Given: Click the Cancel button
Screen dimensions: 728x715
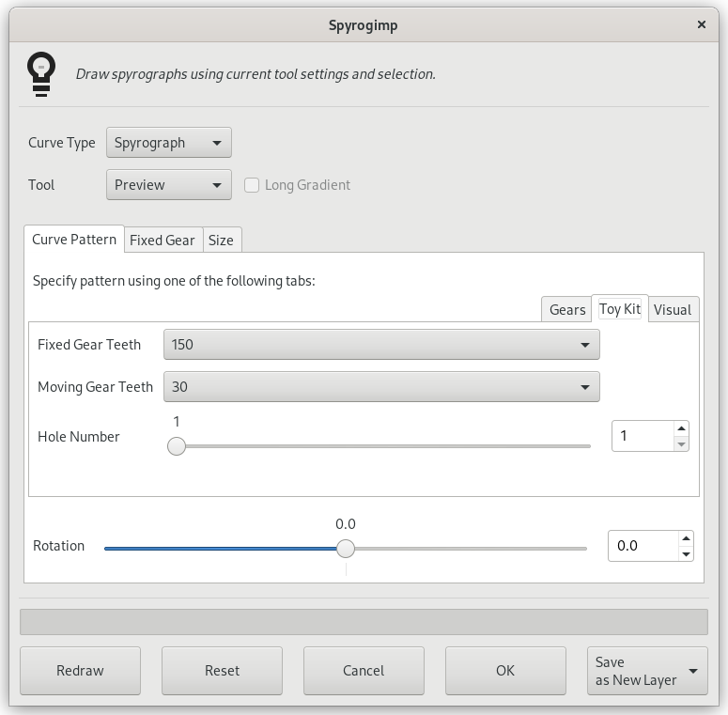Looking at the screenshot, I should point(364,671).
